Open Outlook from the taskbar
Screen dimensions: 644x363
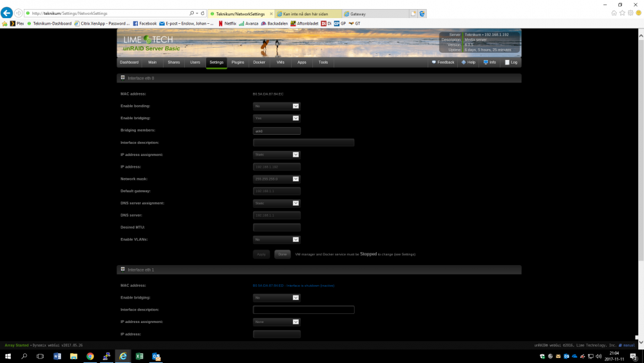[x=156, y=357]
